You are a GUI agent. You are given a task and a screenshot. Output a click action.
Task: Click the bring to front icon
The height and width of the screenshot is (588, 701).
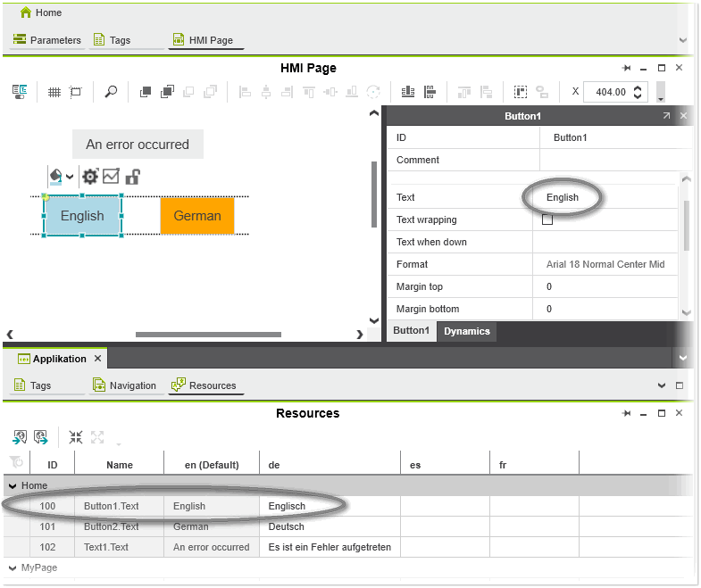146,92
